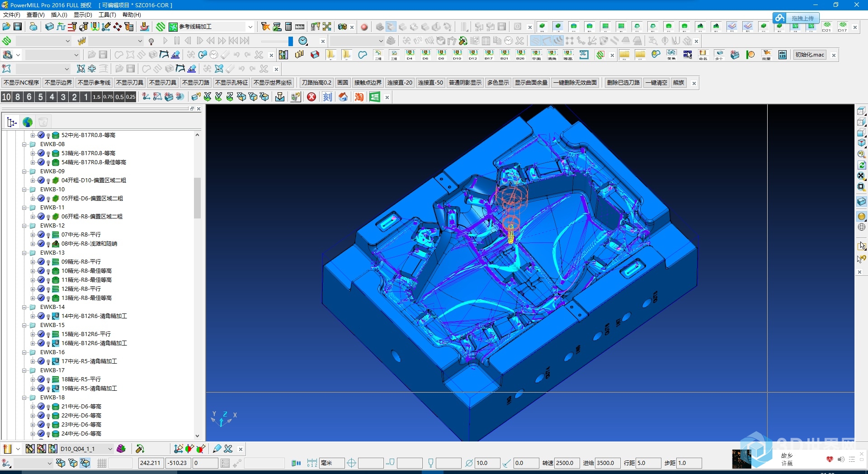Click the 一键清空 button

coord(656,83)
